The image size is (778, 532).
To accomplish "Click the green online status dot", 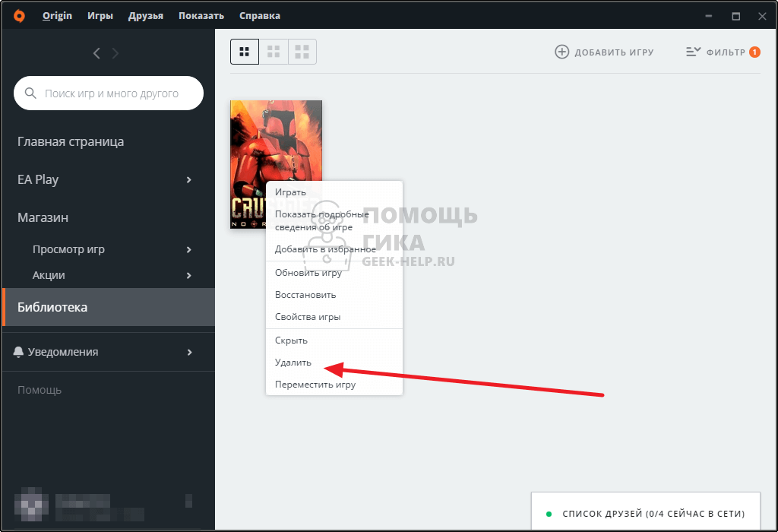I will 549,514.
